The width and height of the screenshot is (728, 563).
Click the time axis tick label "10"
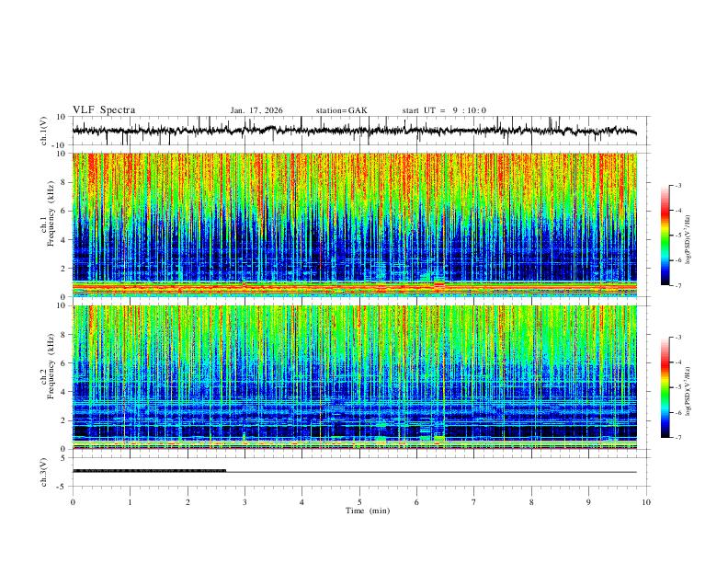[646, 502]
